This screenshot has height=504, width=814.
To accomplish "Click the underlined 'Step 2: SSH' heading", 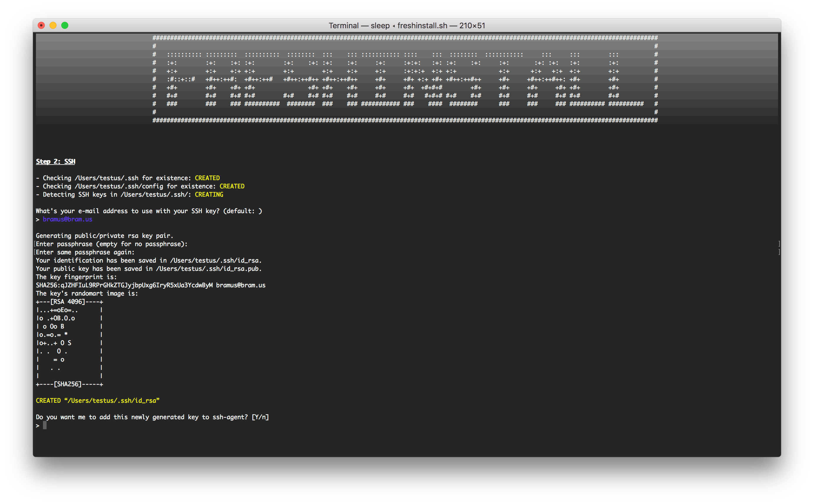I will (56, 162).
